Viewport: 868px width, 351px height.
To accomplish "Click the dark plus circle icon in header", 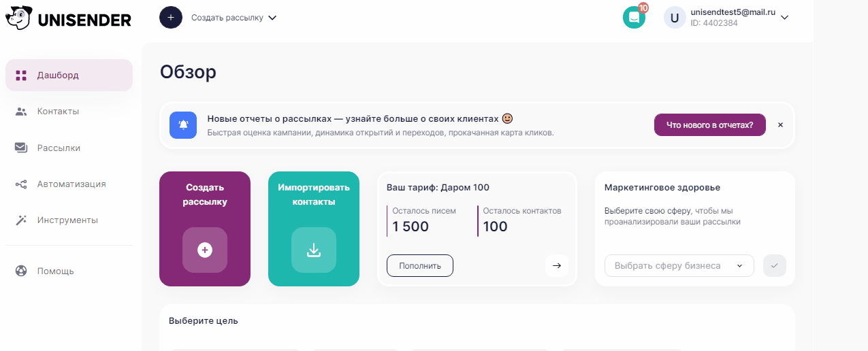I will [x=171, y=17].
